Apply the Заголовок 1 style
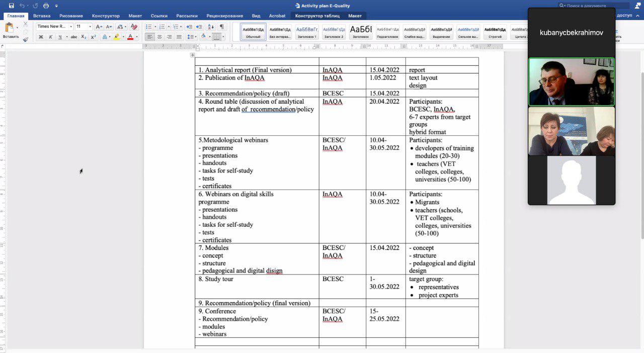644x353 pixels. (x=307, y=32)
